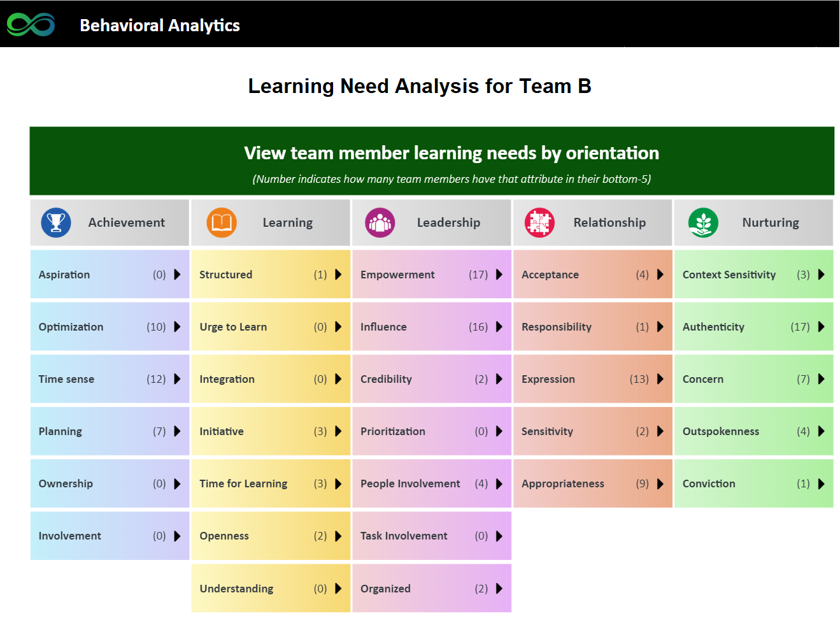Expand the Expression row arrow
Viewport: 840px width, 623px height.
coord(660,379)
